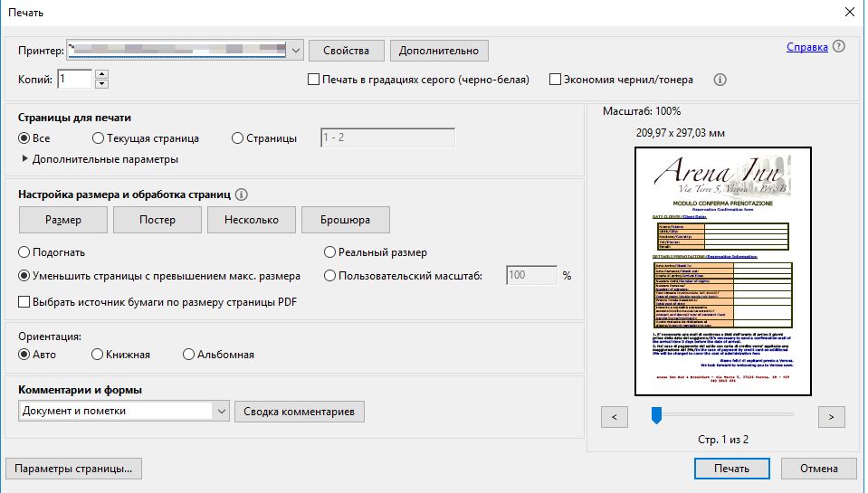
Task: Open printer Свойства
Action: 346,51
